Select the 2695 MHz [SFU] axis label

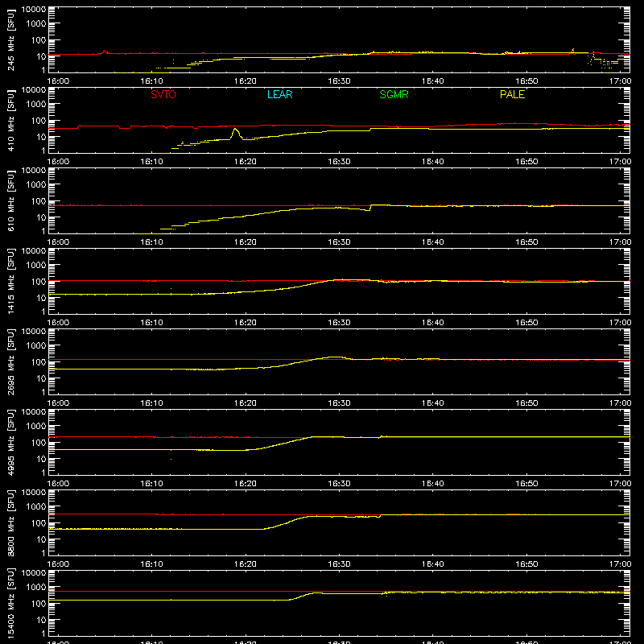point(10,361)
